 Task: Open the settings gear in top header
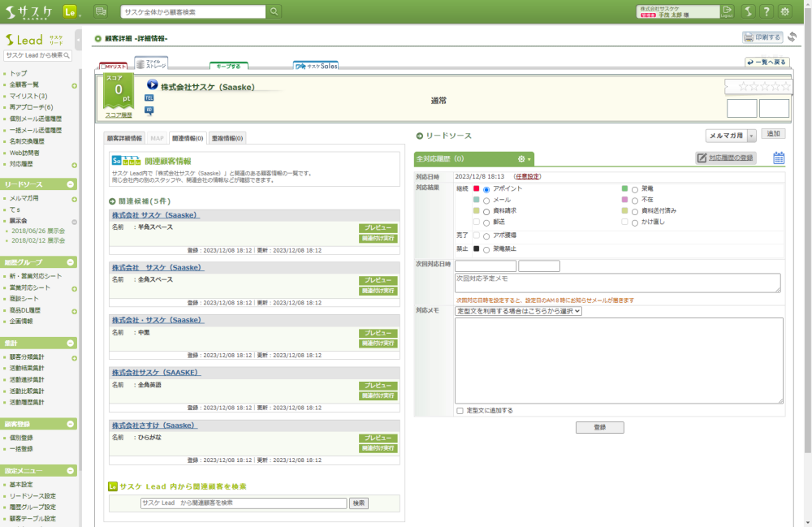(x=785, y=11)
